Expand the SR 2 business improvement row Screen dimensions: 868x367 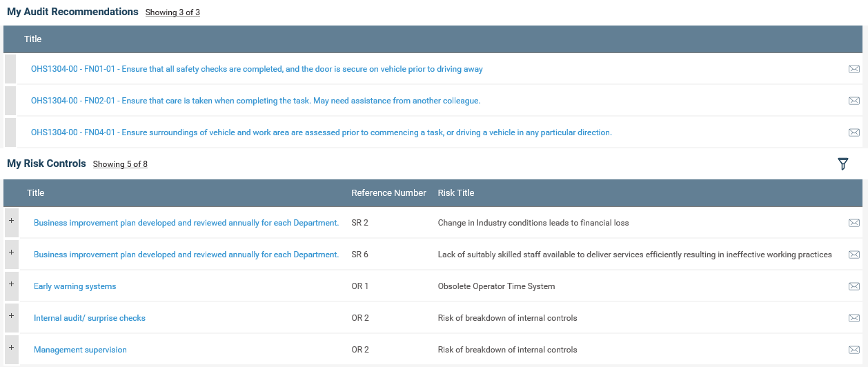[11, 221]
